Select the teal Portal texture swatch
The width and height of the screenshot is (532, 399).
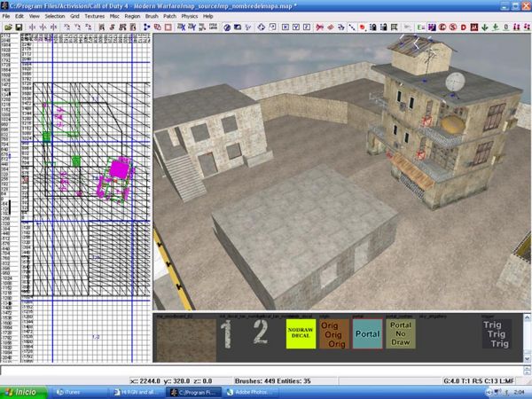click(x=367, y=334)
